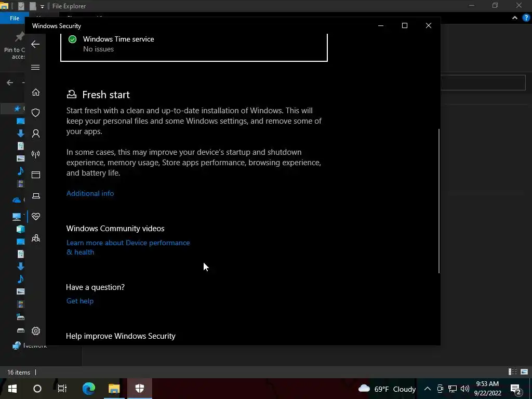
Task: Click Windows Community videos heading
Action: tap(115, 229)
